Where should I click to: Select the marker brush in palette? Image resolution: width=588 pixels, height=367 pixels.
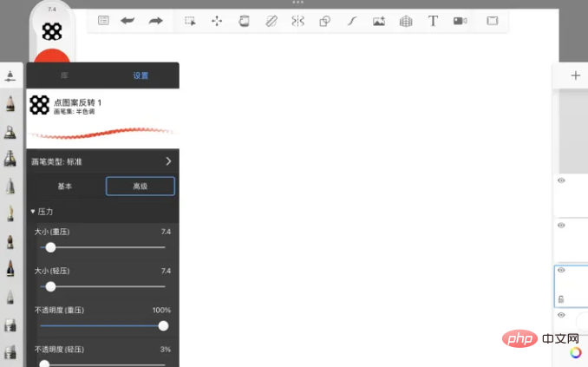[10, 159]
